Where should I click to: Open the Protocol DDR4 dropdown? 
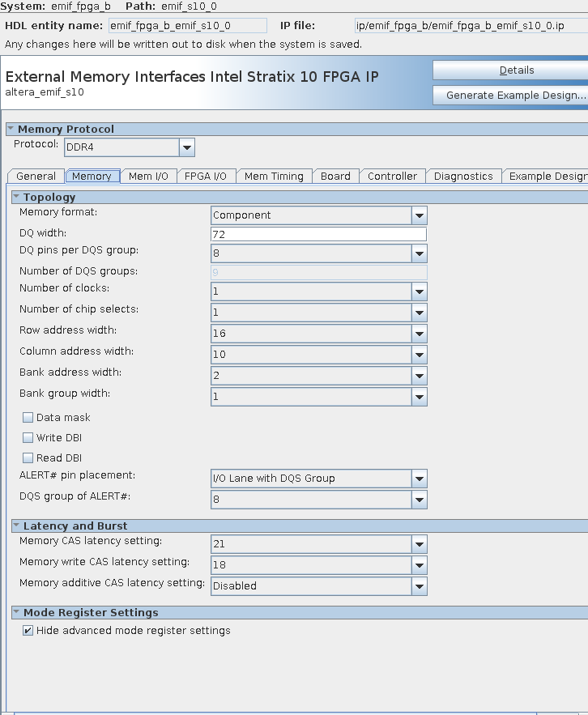[186, 147]
